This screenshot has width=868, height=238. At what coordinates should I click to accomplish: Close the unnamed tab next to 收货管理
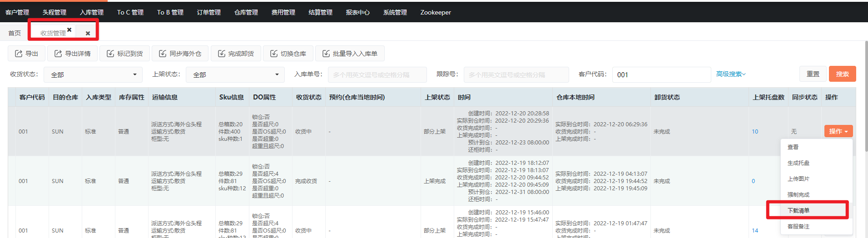88,33
